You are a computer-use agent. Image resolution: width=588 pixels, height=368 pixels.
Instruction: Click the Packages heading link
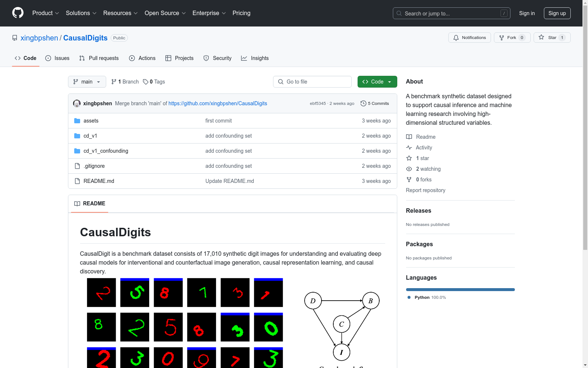point(419,244)
